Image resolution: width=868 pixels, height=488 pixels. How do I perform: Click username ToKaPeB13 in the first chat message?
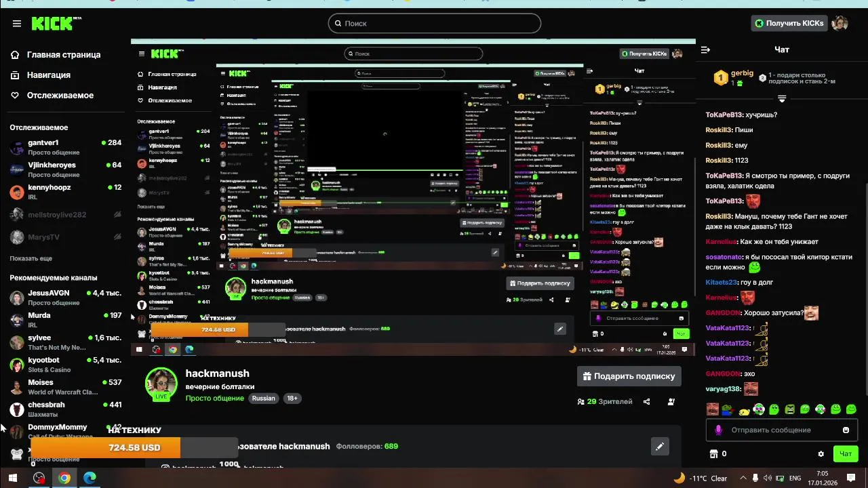click(724, 115)
